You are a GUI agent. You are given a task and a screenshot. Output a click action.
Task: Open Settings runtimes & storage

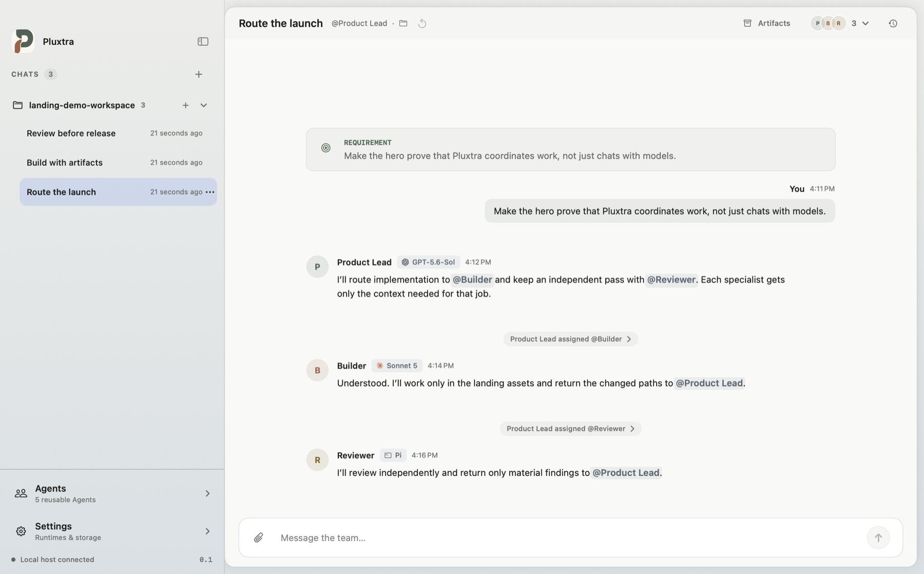(112, 531)
